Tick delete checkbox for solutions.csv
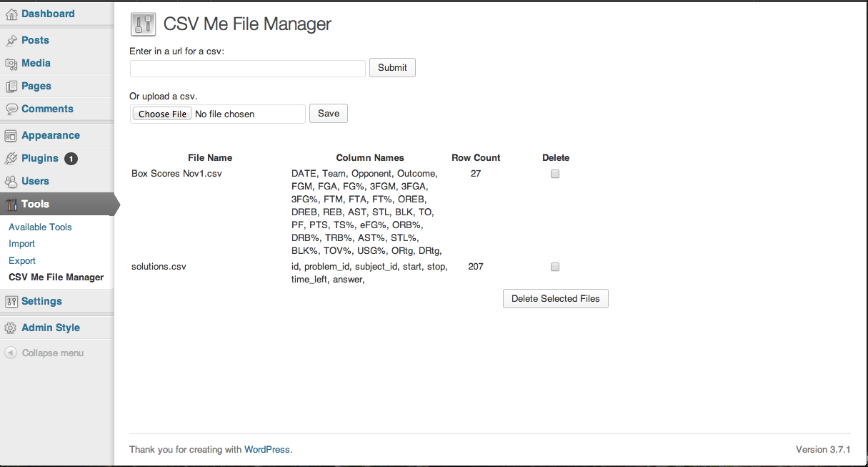 pos(555,267)
